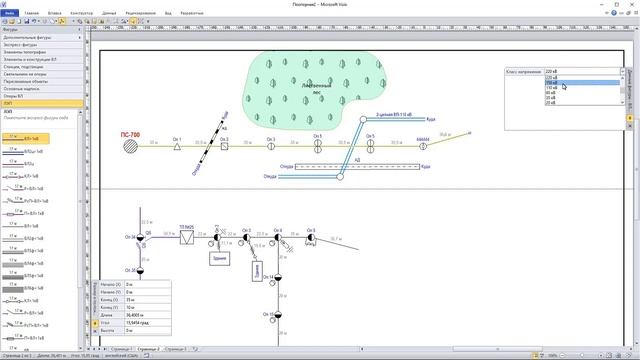Select the Оп 15 support circle

pos(278,315)
